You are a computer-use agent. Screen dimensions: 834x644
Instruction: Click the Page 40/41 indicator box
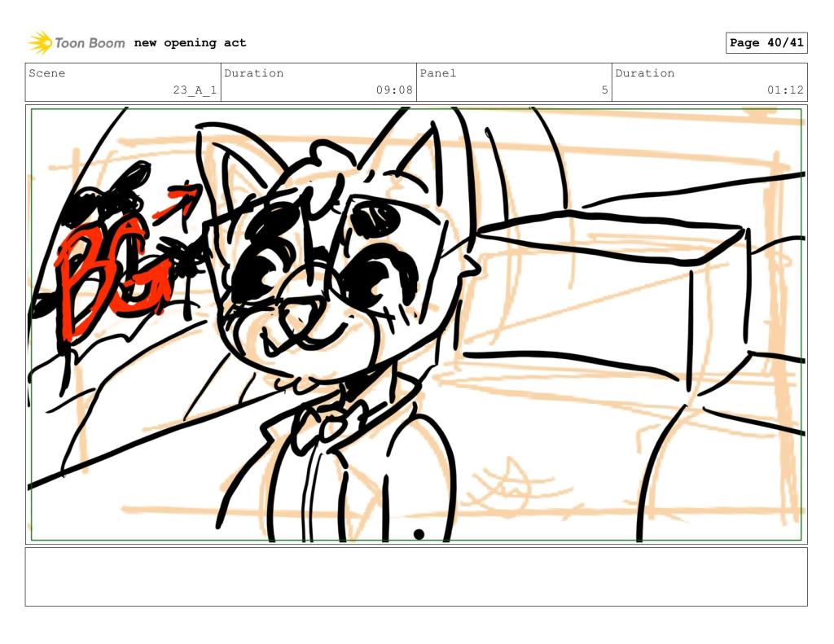[766, 42]
